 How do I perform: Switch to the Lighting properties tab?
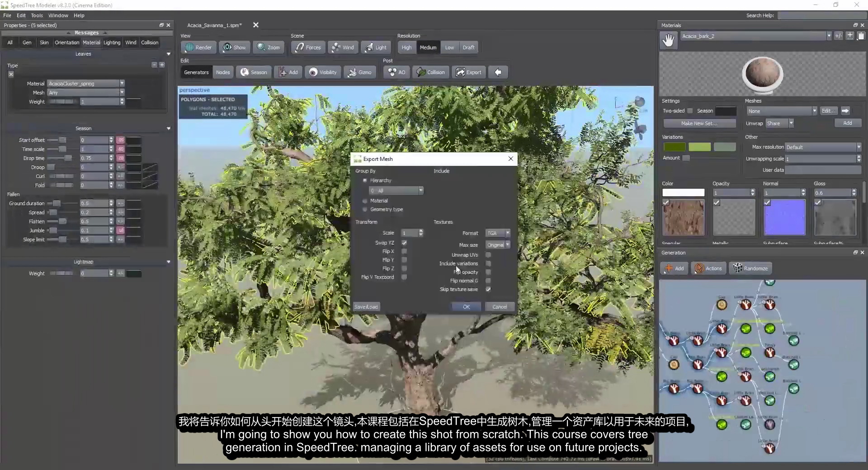pos(112,42)
